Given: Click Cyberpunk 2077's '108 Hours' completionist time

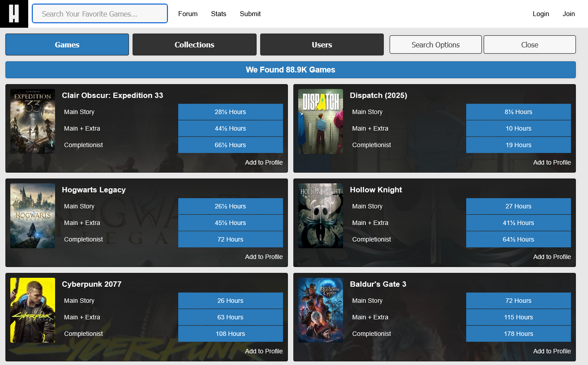Looking at the screenshot, I should click(x=231, y=334).
